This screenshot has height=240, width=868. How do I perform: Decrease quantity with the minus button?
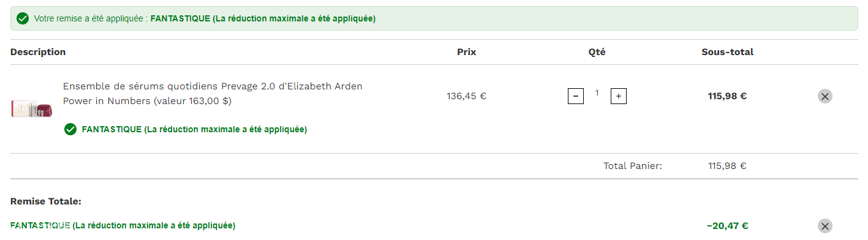point(576,96)
